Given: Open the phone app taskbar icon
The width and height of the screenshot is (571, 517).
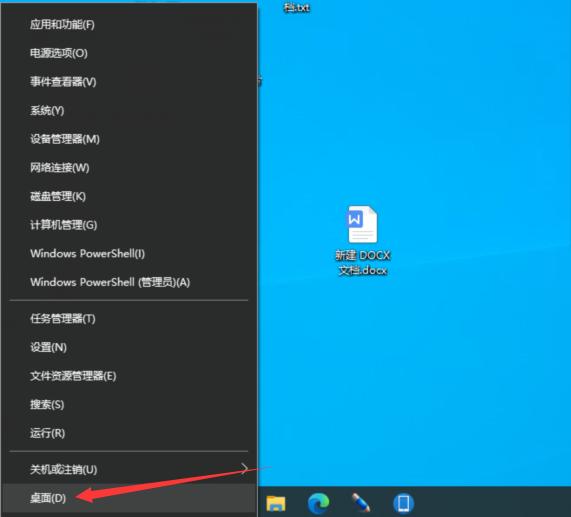Looking at the screenshot, I should click(403, 504).
